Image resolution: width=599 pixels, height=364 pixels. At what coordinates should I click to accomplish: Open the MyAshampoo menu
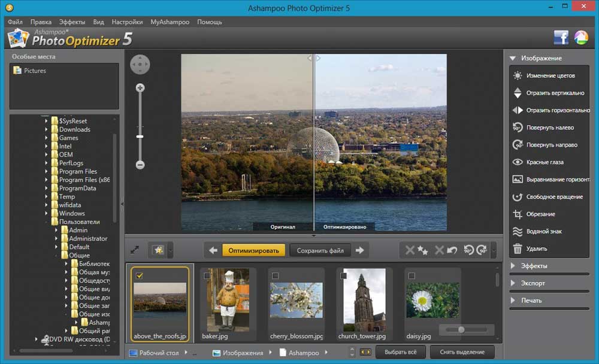[x=170, y=22]
